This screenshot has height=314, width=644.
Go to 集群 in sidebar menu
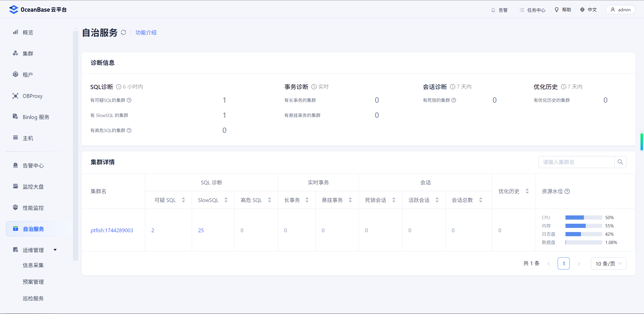[x=28, y=54]
